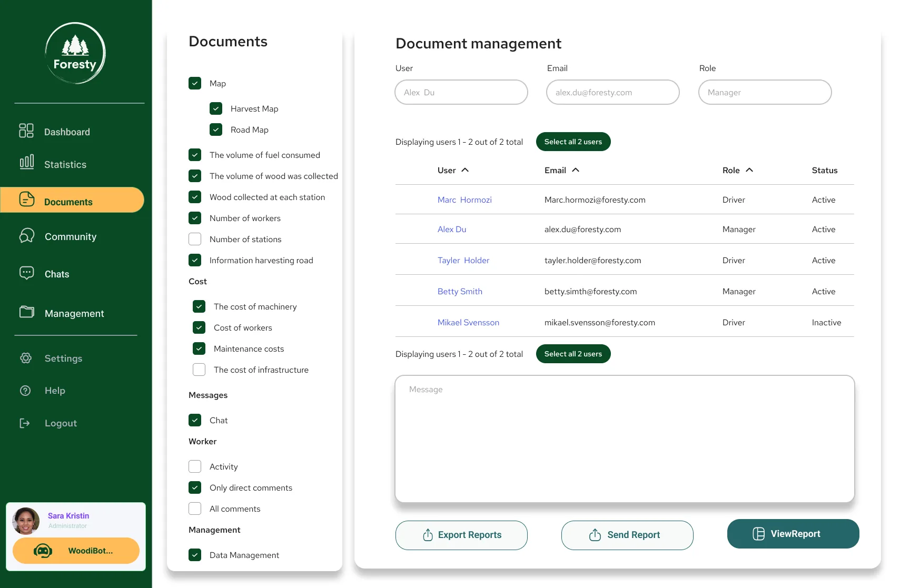The image size is (910, 588).
Task: Open Settings via the gear icon
Action: pyautogui.click(x=26, y=358)
